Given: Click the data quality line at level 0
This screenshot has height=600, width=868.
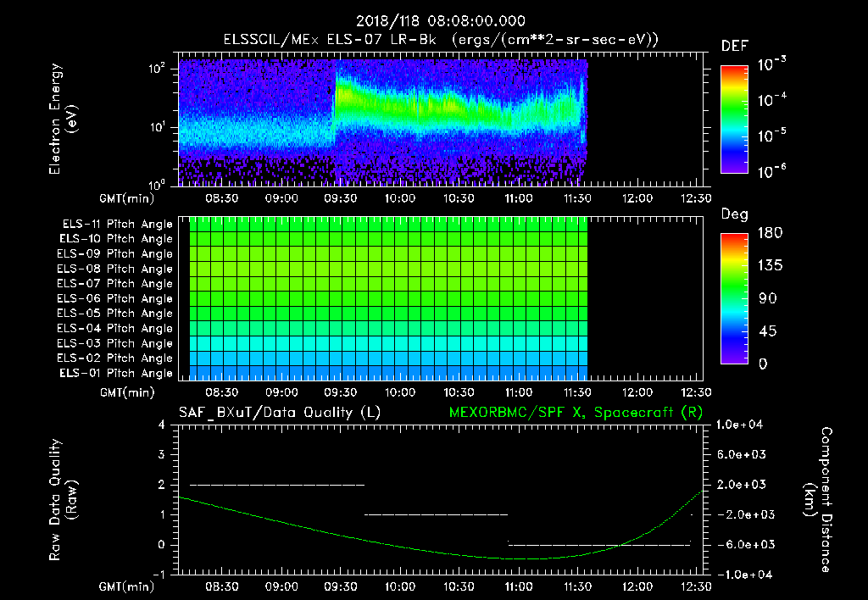Looking at the screenshot, I should click(x=599, y=545).
